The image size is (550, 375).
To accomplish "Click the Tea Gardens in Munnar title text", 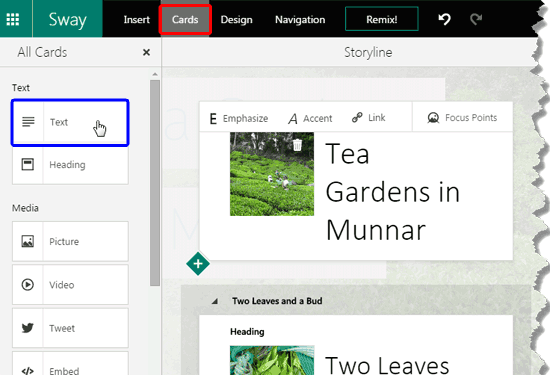I will (392, 192).
